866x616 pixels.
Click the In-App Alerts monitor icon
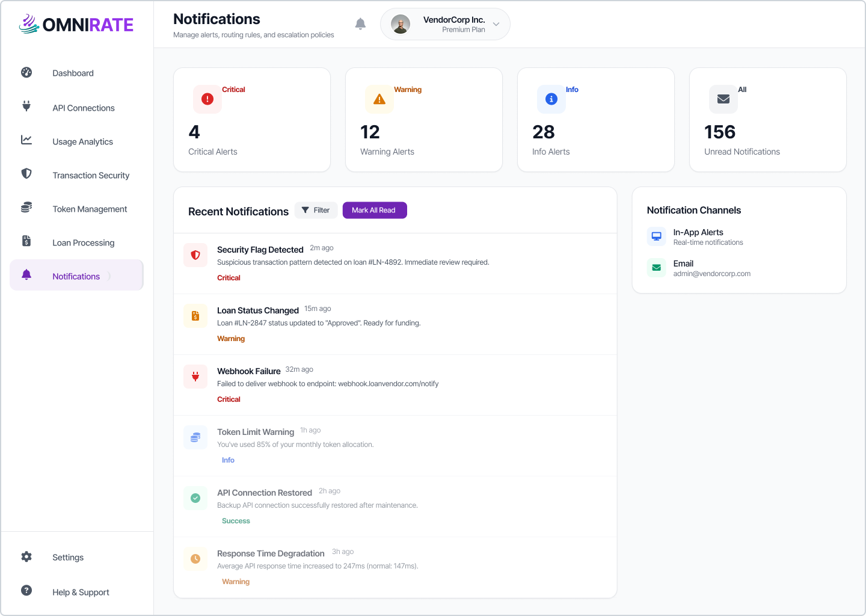657,236
